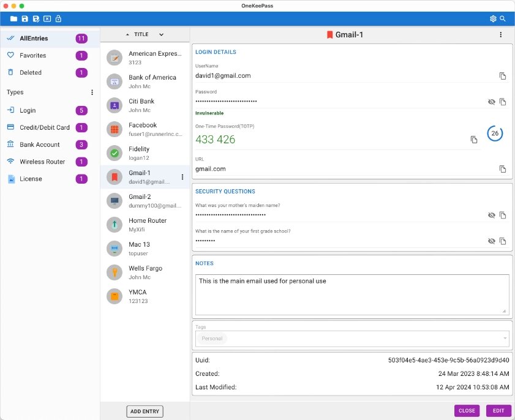Show Favorites entries

[50, 56]
